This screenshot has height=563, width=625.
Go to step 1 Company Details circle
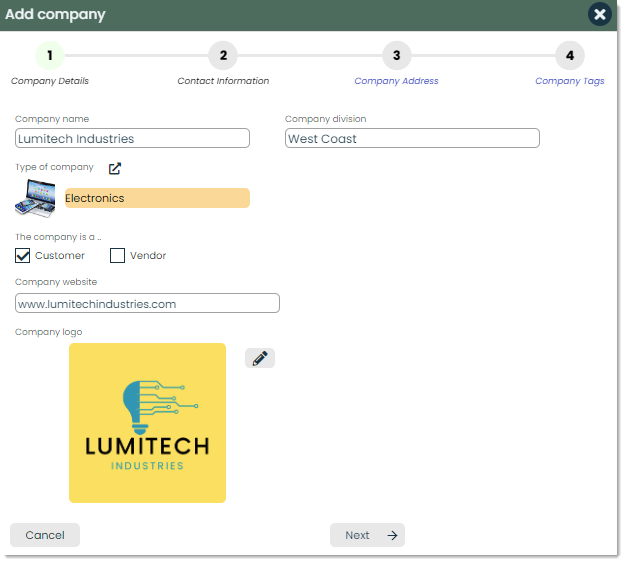[x=50, y=55]
